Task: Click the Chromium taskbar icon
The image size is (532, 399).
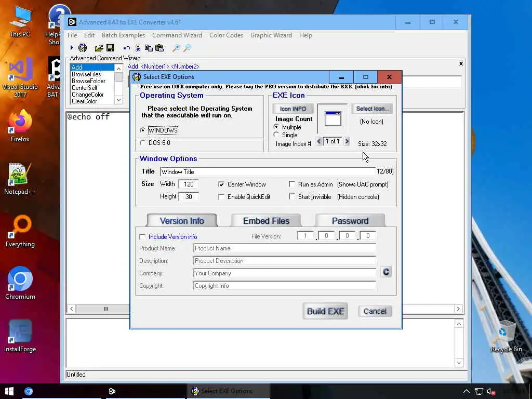Action: coord(29,391)
